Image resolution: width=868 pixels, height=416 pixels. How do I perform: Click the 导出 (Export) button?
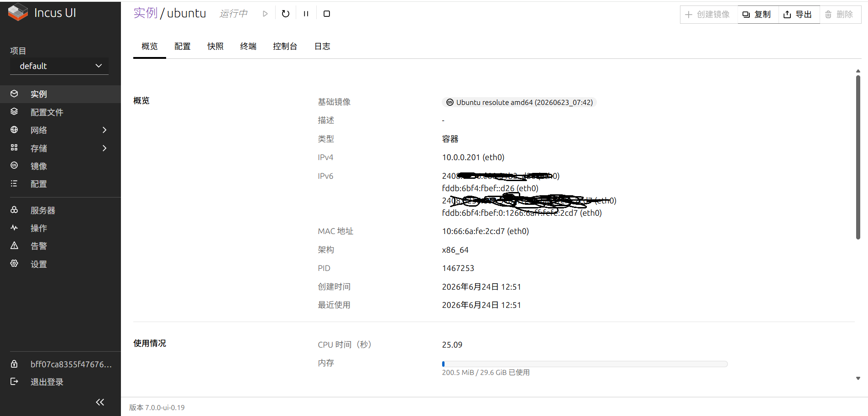pos(799,15)
